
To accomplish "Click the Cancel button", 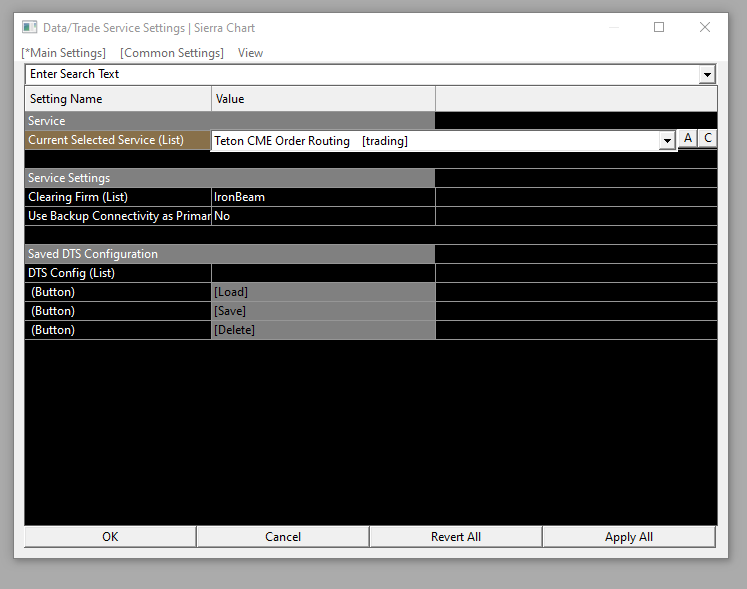I will point(283,537).
